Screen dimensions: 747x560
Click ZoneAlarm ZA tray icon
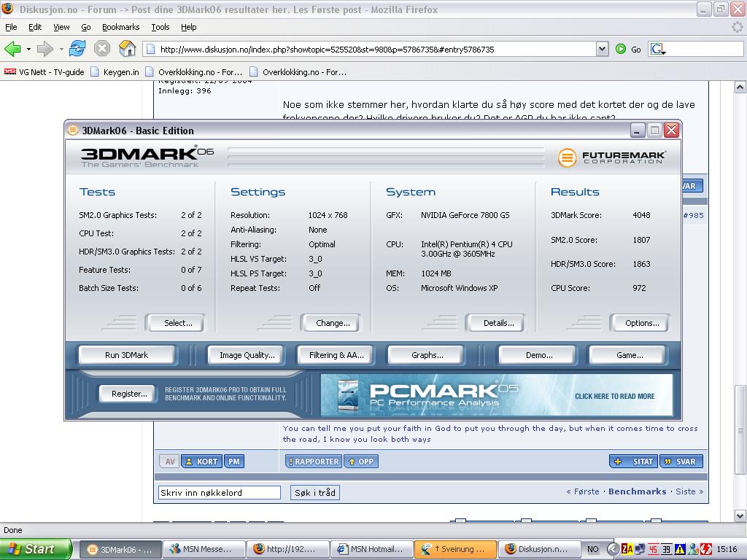click(627, 549)
